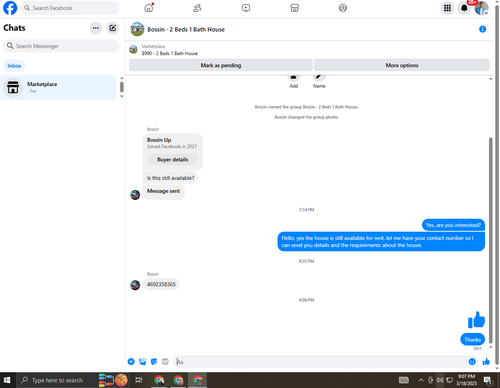Open the Marketplace chat row

coord(58,87)
